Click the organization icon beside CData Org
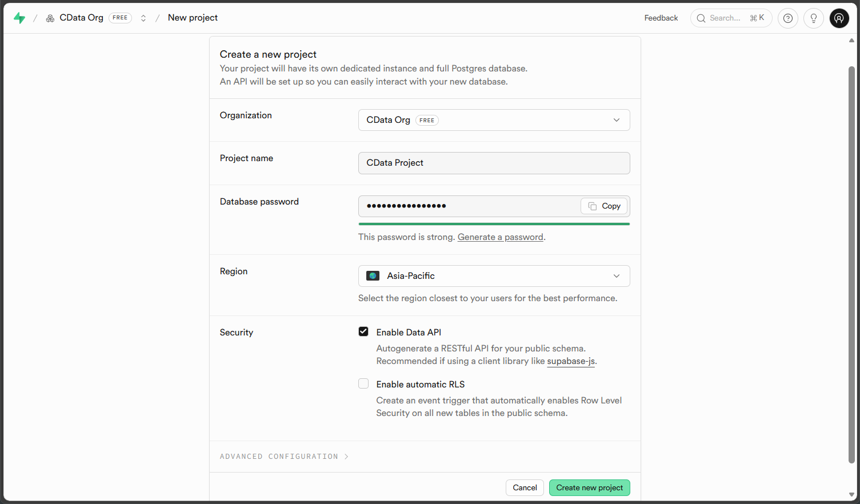 click(x=50, y=18)
